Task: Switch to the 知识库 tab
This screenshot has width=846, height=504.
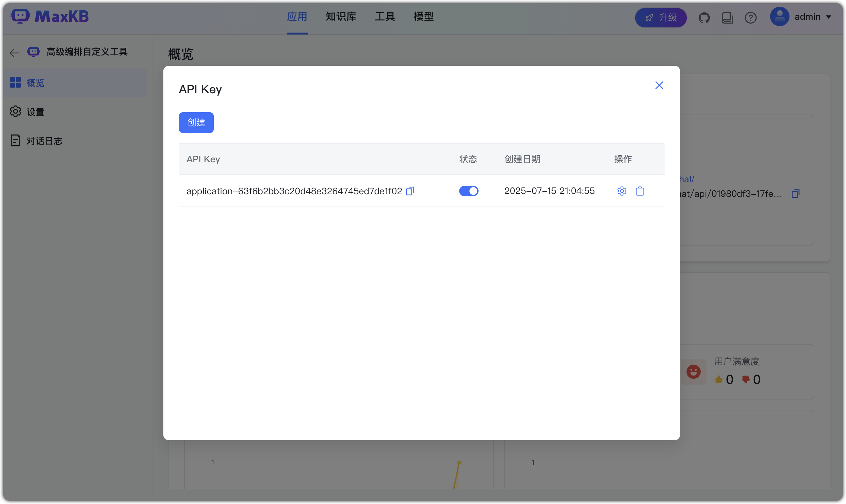Action: point(341,16)
